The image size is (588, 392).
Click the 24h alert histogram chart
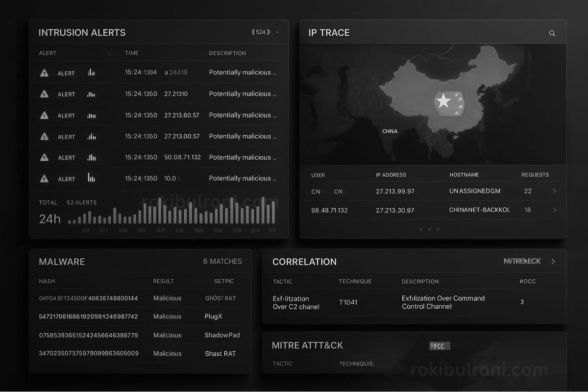(x=171, y=211)
